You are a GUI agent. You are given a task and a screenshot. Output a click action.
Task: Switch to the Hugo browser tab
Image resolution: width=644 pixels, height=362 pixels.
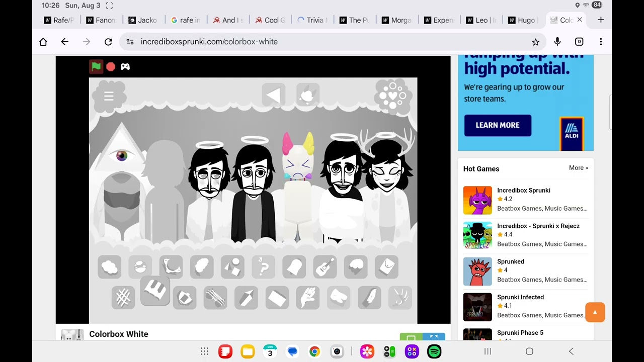(523, 20)
